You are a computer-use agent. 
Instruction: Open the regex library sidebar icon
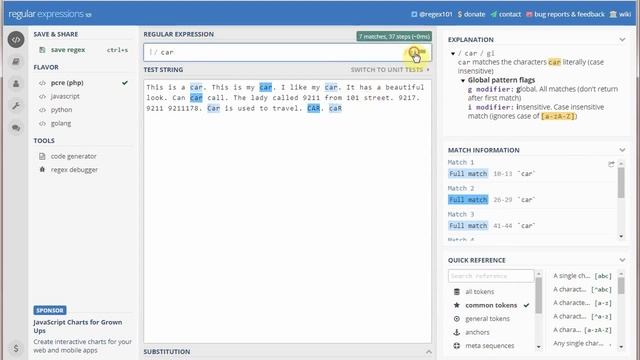(16, 62)
